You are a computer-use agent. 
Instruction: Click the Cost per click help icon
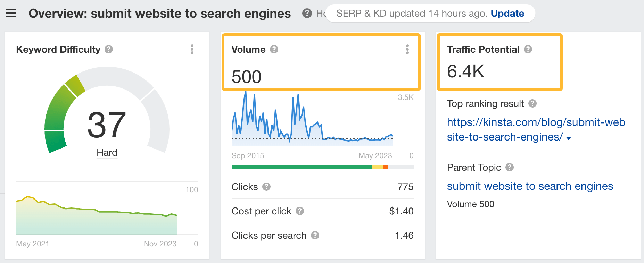(300, 211)
